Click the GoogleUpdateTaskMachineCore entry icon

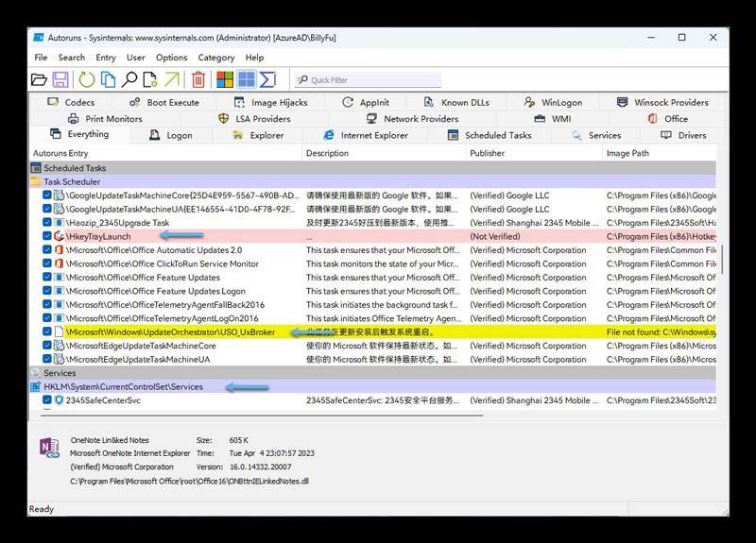point(59,195)
